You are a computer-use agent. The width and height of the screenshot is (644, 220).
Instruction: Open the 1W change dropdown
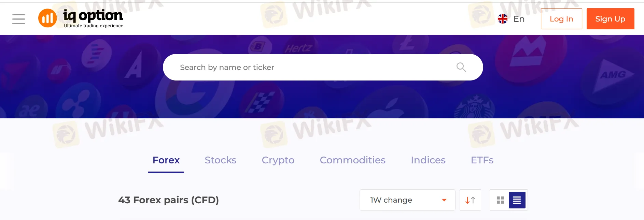pyautogui.click(x=407, y=200)
